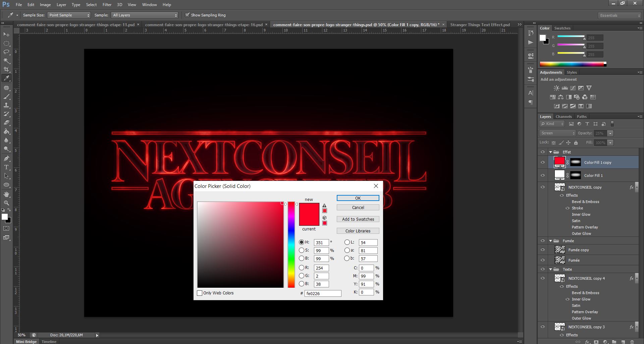The image size is (644, 344).
Task: Select the Crop tool
Action: (6, 69)
